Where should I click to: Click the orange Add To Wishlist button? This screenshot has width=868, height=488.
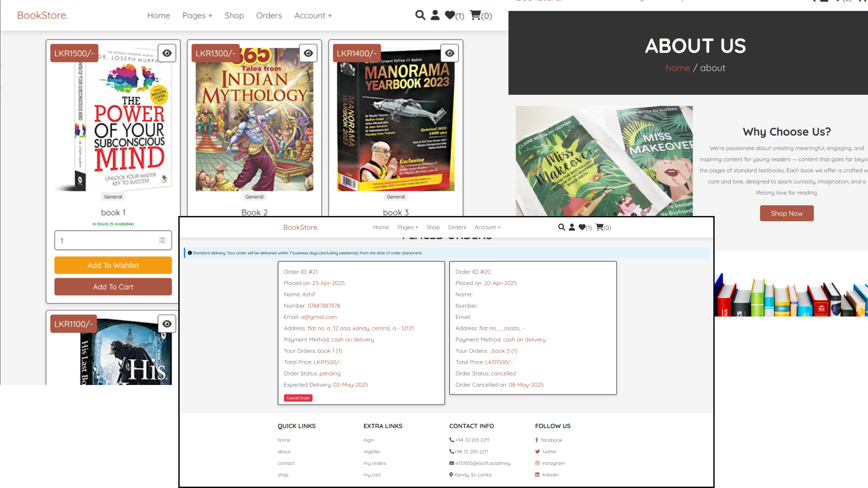[113, 265]
